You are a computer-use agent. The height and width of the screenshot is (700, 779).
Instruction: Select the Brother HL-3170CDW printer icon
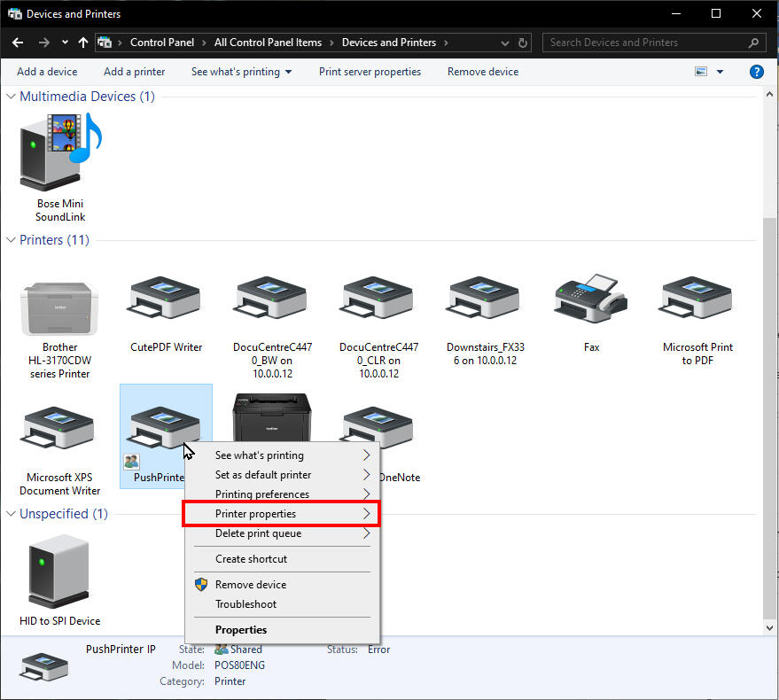(x=58, y=306)
